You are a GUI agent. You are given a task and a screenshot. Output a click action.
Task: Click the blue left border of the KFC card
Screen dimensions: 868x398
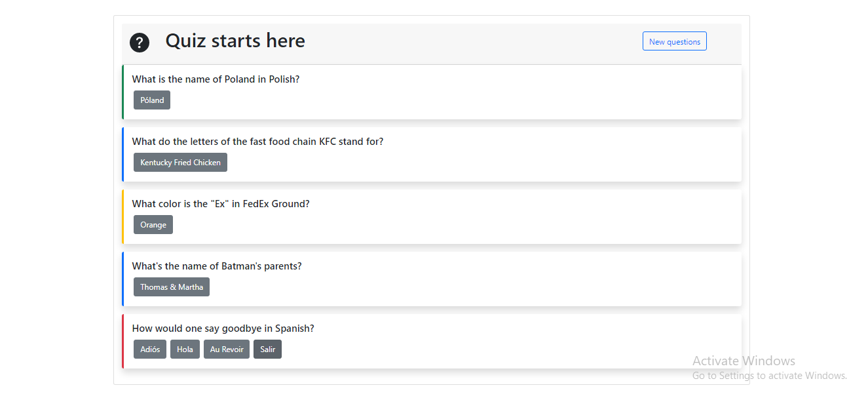[x=123, y=154]
